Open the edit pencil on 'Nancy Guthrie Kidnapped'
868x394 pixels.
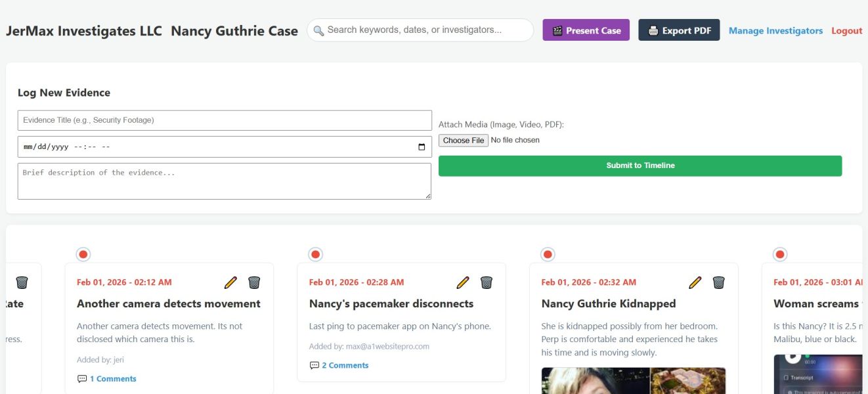(x=695, y=282)
